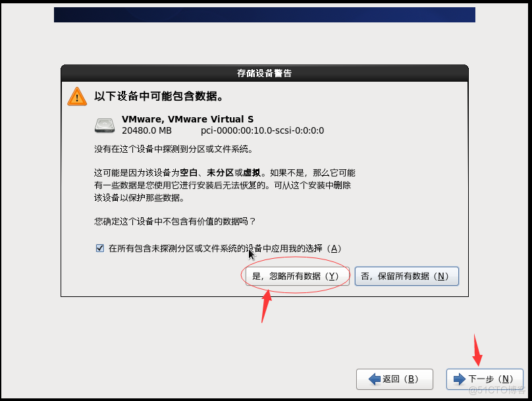Select the VMware, VMware Virtual S device name

(188, 119)
